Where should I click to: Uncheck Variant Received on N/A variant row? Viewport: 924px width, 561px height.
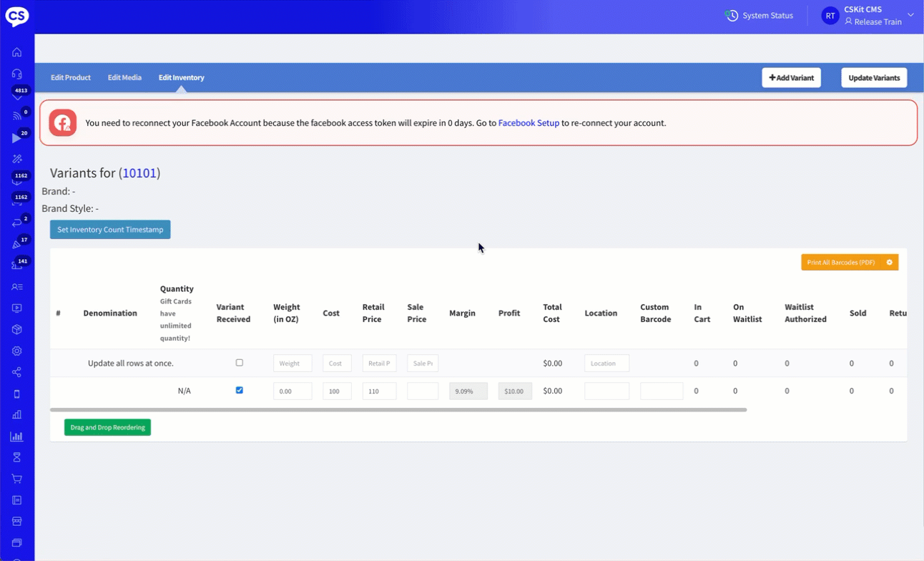point(240,391)
